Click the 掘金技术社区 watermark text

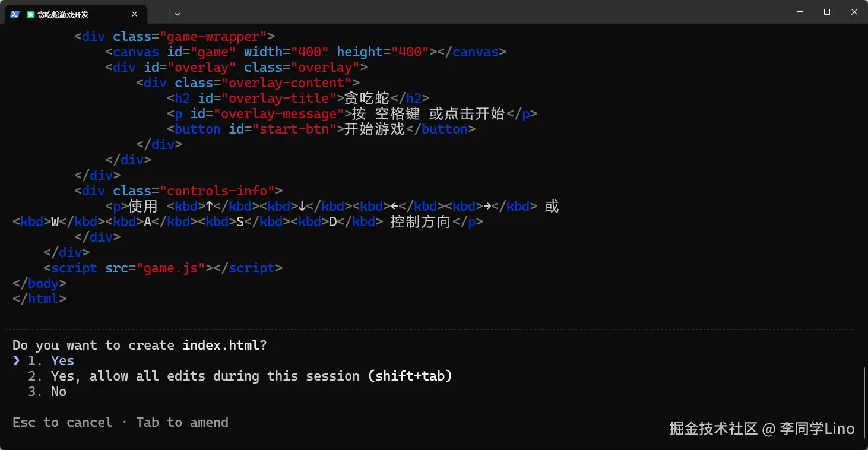coord(713,429)
